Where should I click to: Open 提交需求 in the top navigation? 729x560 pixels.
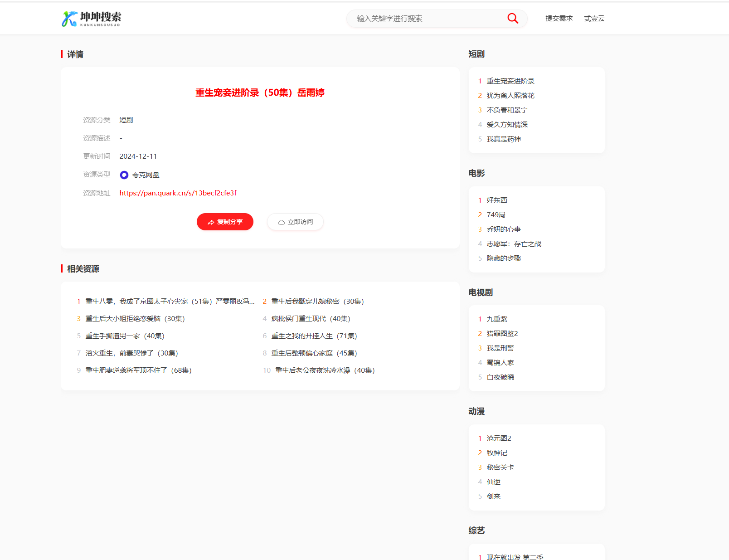(x=559, y=19)
